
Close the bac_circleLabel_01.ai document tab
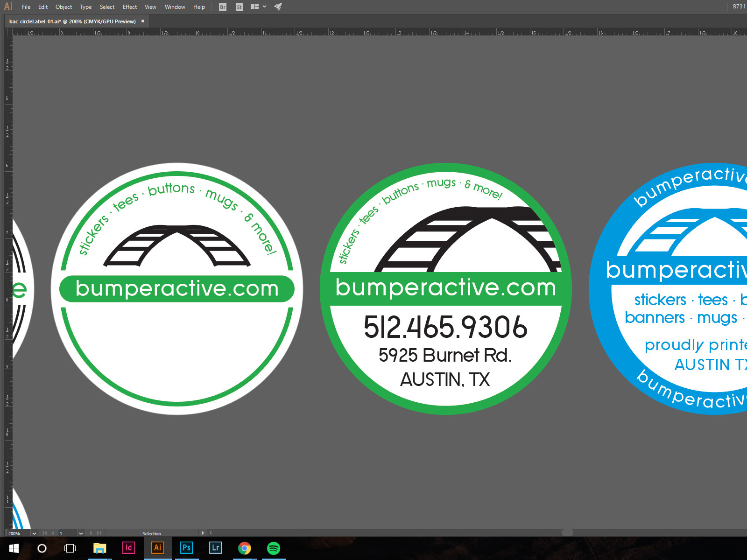coord(143,21)
